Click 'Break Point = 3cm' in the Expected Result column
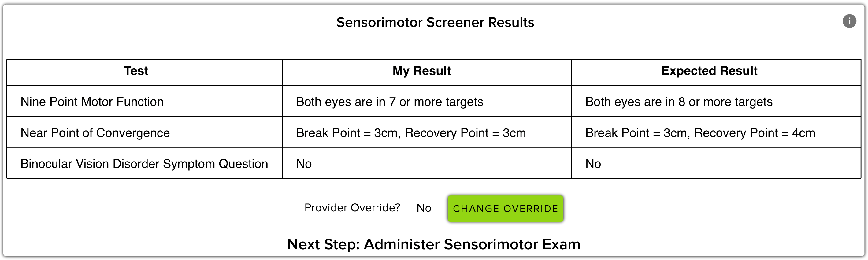Image resolution: width=868 pixels, height=260 pixels. (x=637, y=133)
